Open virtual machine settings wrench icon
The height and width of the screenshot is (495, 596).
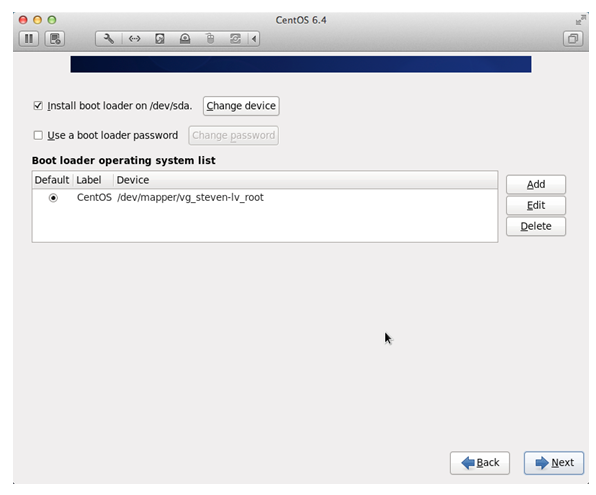tap(108, 39)
